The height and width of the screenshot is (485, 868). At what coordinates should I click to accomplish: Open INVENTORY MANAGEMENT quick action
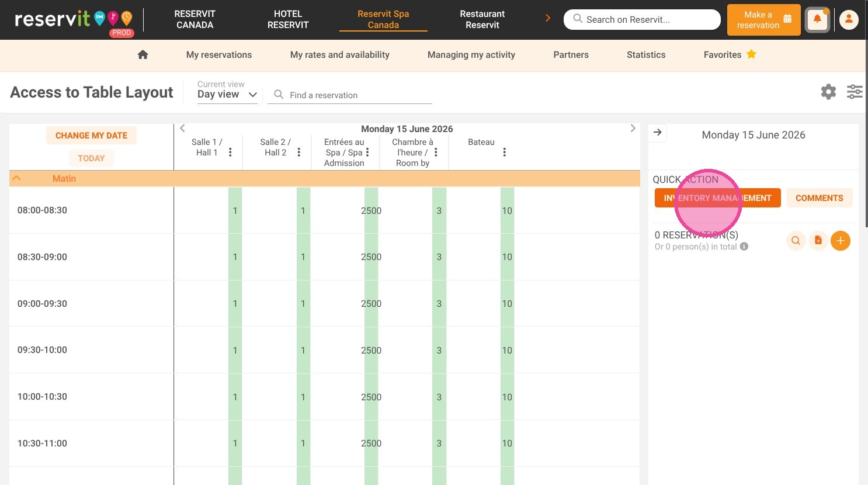pyautogui.click(x=718, y=198)
